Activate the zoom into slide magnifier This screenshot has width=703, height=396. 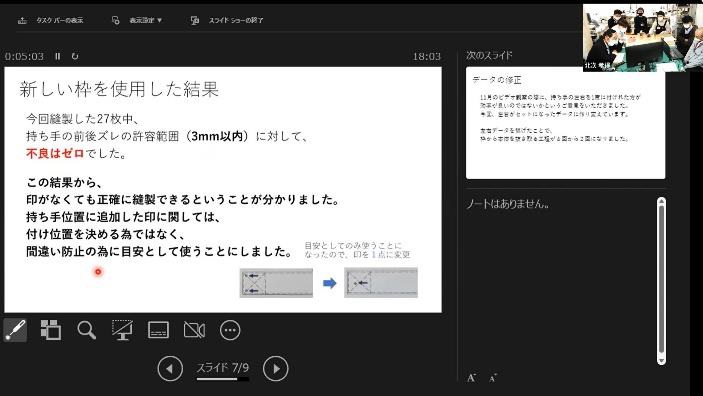tap(87, 331)
